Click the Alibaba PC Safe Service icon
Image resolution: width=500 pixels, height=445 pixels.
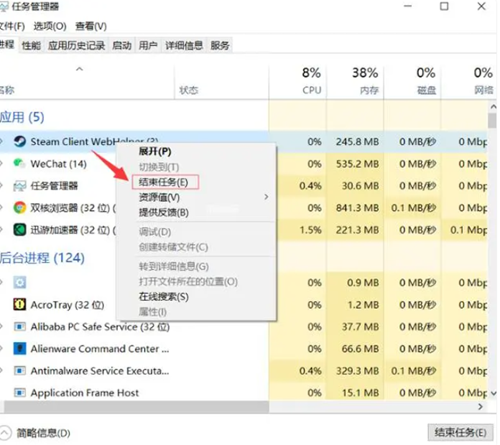[x=19, y=327]
